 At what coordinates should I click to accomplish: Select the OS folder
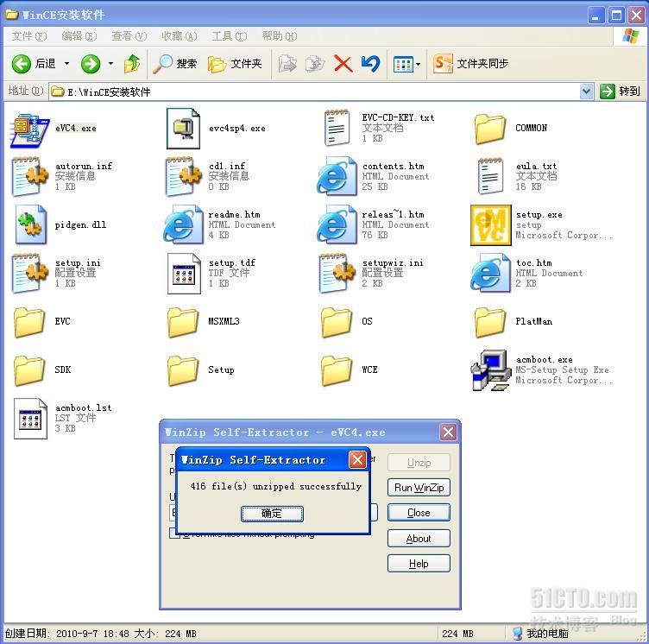[x=336, y=322]
